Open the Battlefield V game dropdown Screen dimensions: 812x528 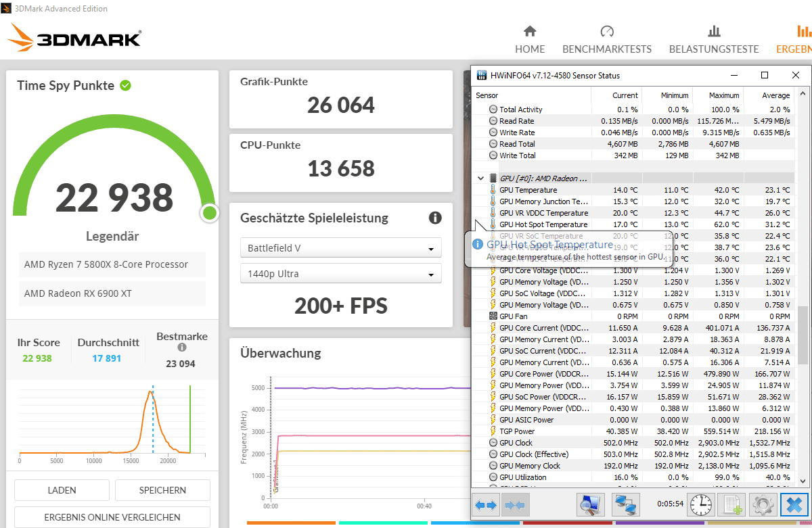[341, 248]
